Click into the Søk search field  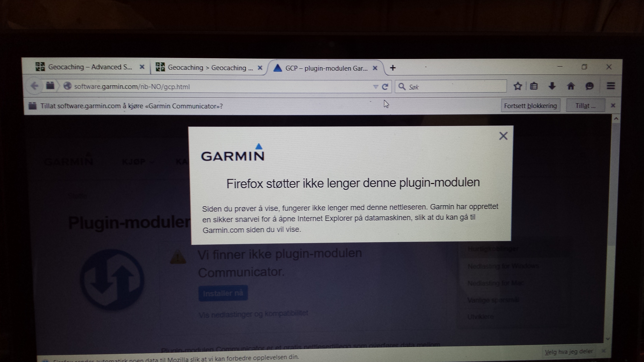(x=451, y=86)
